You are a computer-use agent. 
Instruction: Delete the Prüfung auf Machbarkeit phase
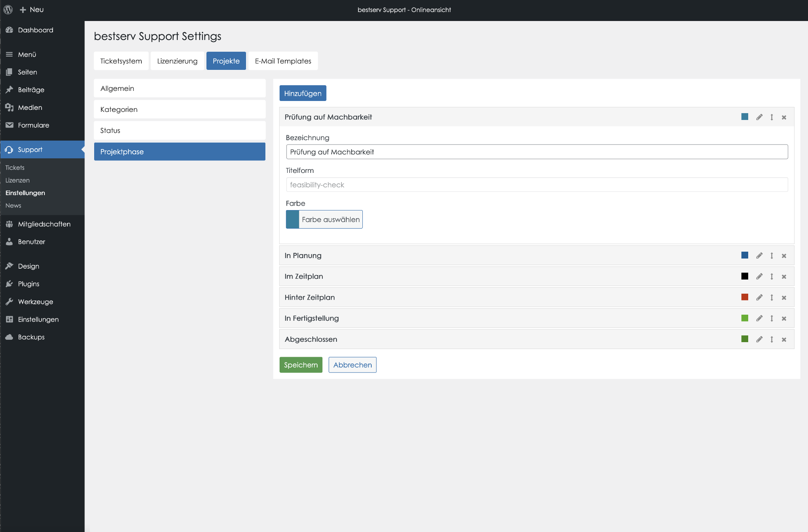784,118
